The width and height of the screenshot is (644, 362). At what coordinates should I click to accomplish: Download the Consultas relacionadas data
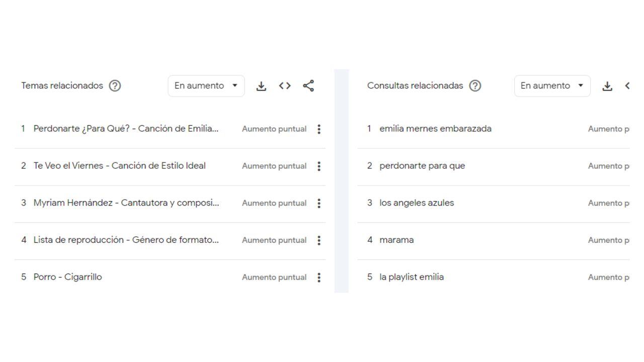coord(607,86)
